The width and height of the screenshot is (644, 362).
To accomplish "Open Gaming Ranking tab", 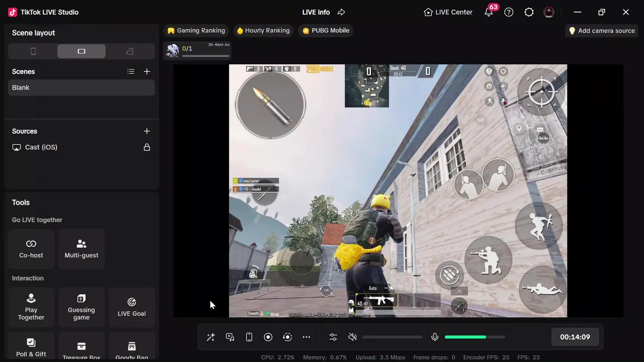I will click(x=196, y=31).
